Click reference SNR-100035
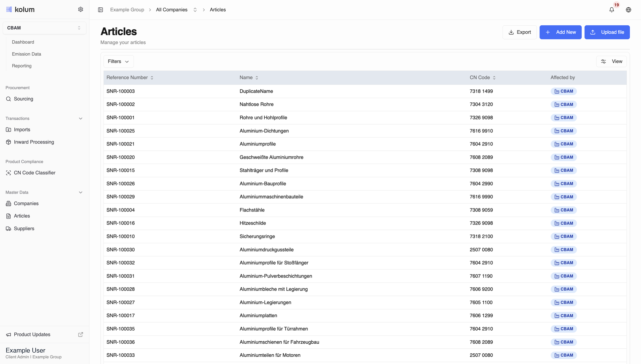Viewport: 641px width, 364px height. tap(121, 329)
